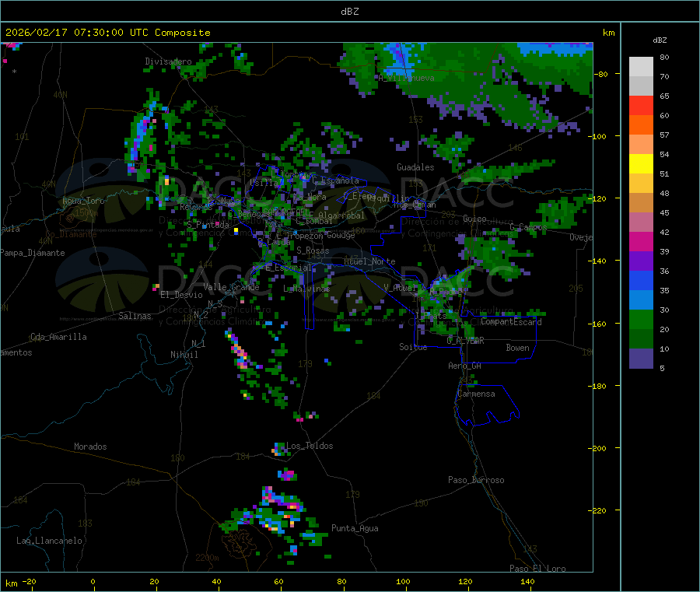Select the Pampa_Diamante label
700x592 pixels.
coord(32,253)
